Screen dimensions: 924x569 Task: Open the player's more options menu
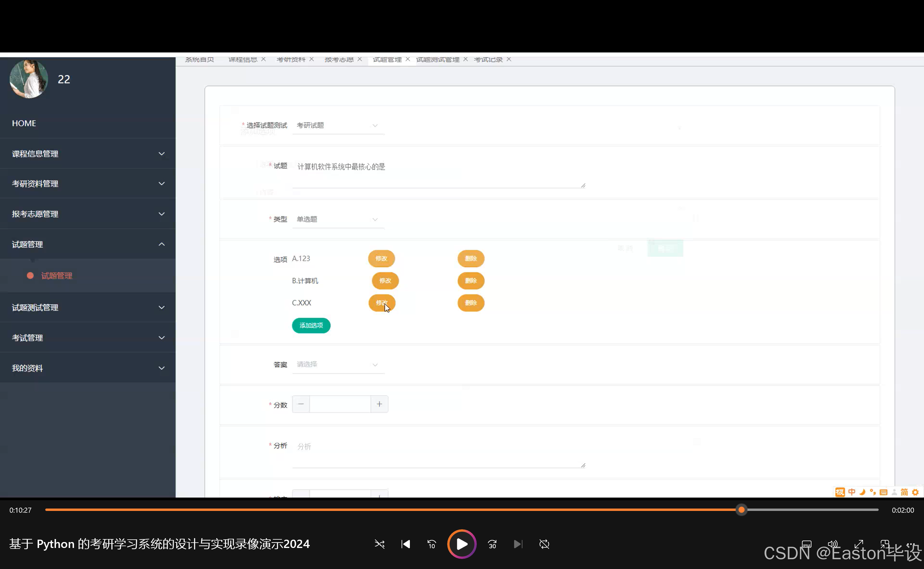tap(910, 544)
